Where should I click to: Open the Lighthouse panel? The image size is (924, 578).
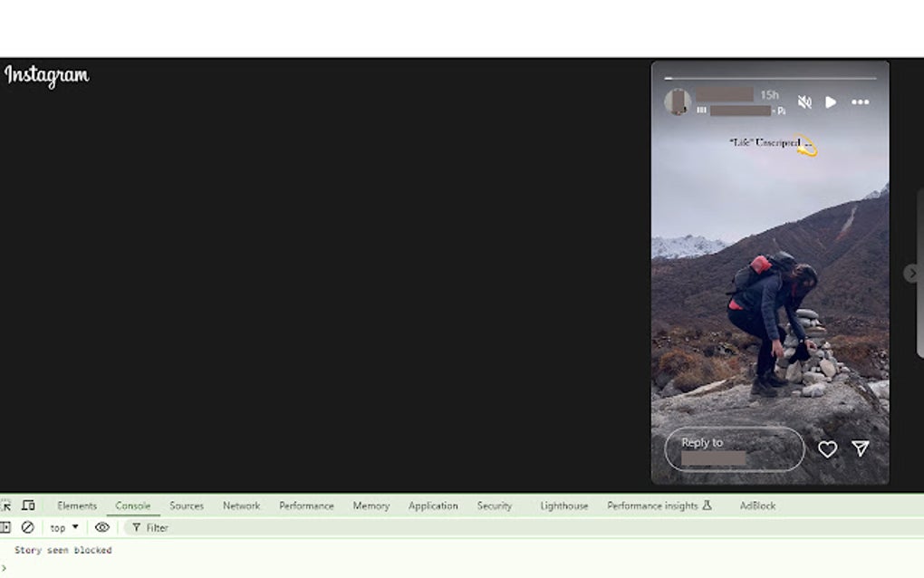(563, 506)
